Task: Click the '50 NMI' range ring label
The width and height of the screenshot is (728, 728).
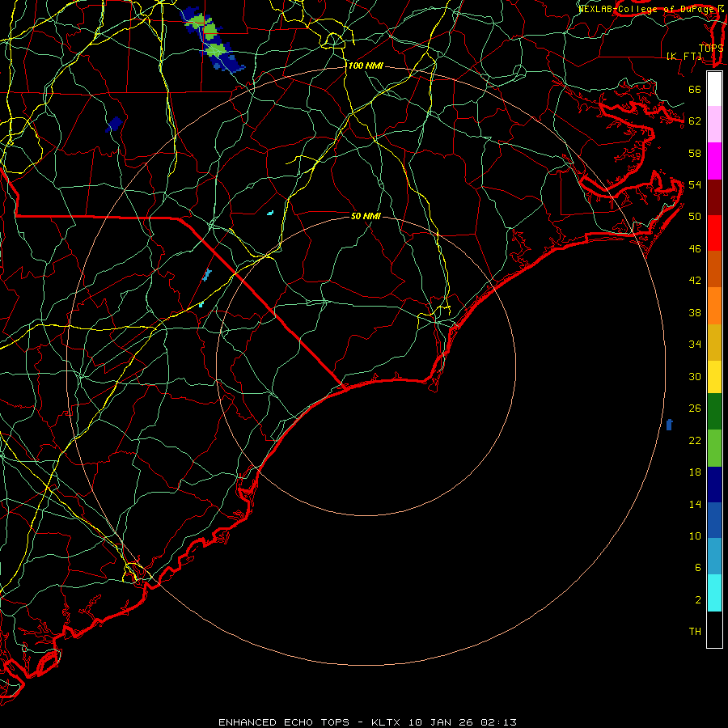Action: [366, 216]
